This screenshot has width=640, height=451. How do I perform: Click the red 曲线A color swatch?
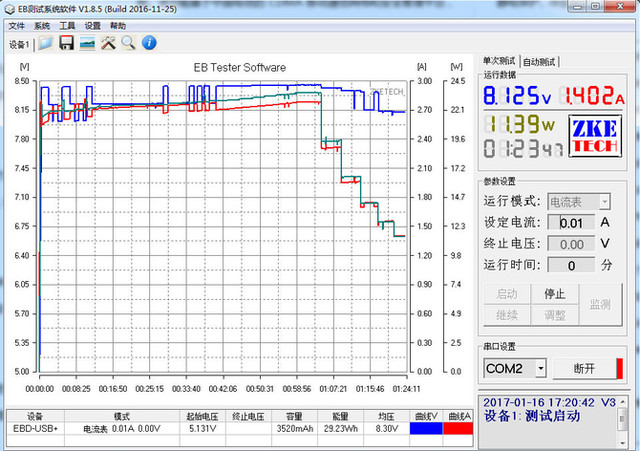tap(458, 428)
